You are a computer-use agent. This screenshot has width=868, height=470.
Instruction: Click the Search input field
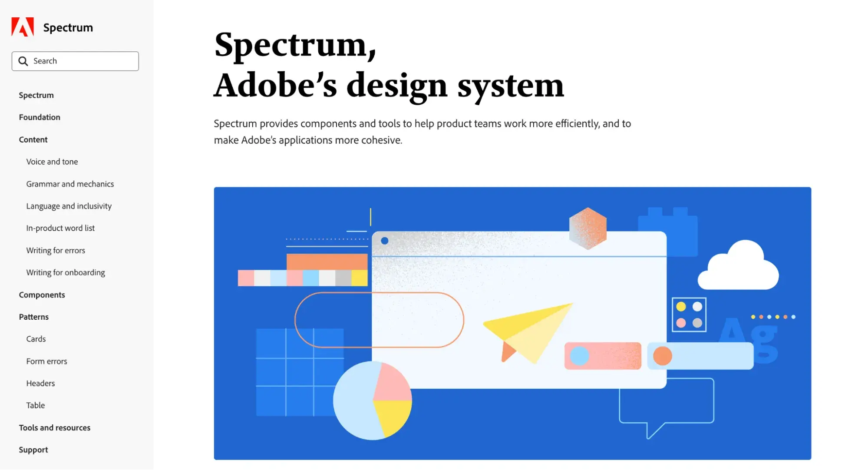[75, 61]
